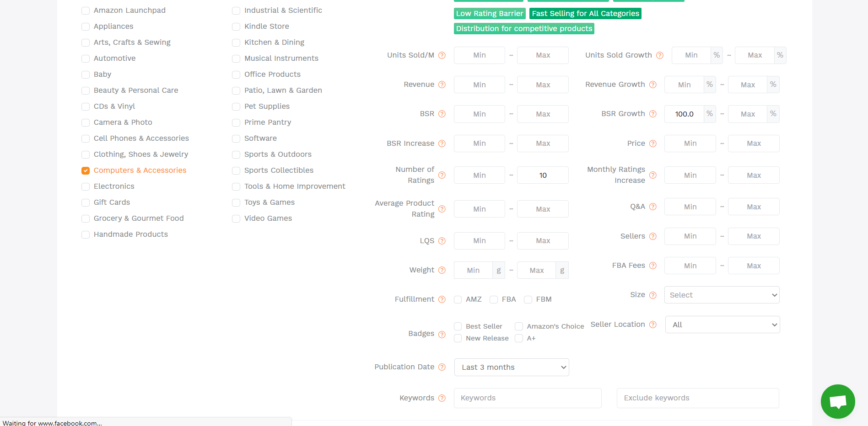Click the BSR Increase Min field
This screenshot has height=426, width=868.
coord(480,144)
